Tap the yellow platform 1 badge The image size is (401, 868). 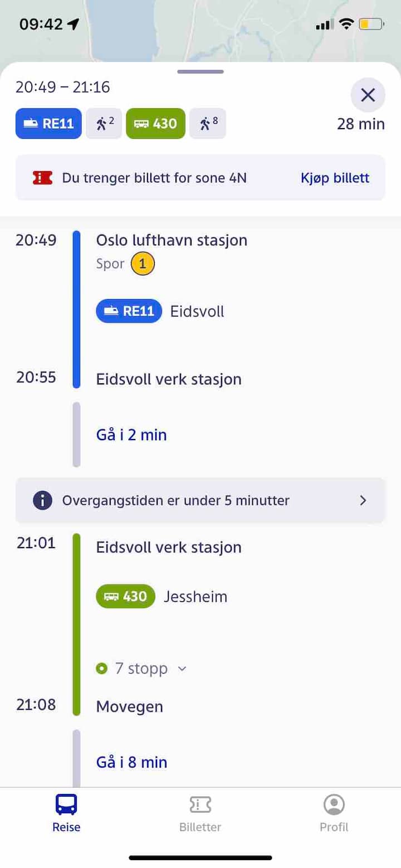tap(143, 264)
